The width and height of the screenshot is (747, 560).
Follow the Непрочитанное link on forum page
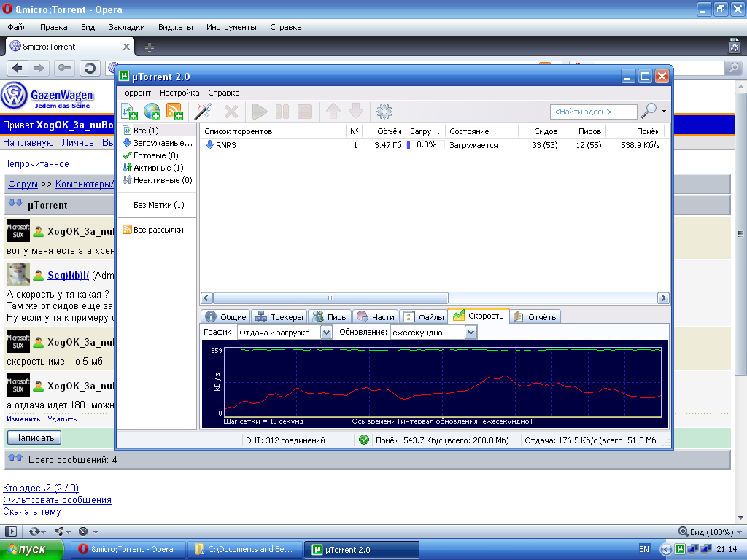(x=36, y=164)
